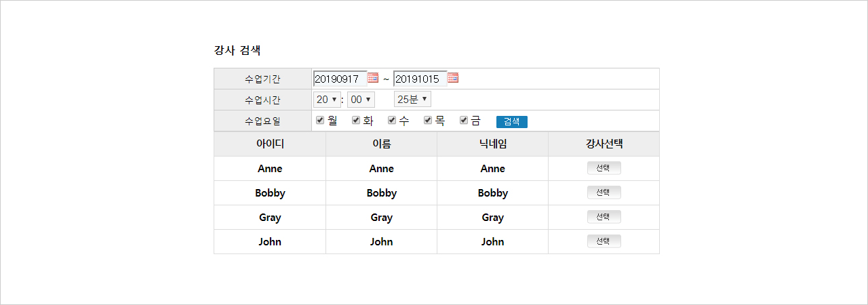The height and width of the screenshot is (305, 868).
Task: Open the minute dropdown showing 00
Action: [x=361, y=100]
